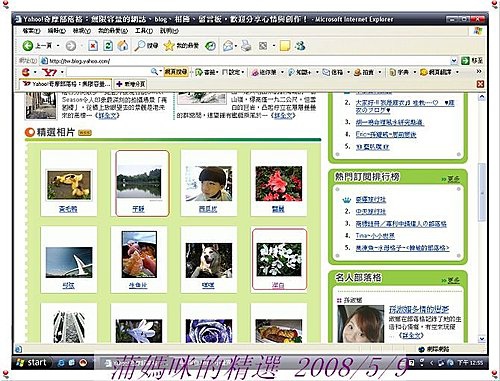
Task: Go to the Home page icon
Action: 123,46
